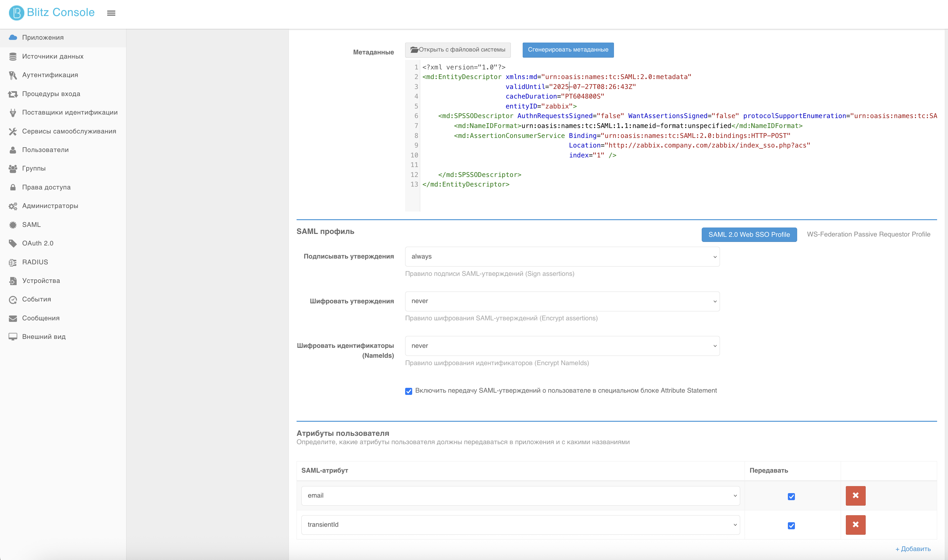948x560 pixels.
Task: Open the Источники данных database icon
Action: tap(13, 57)
